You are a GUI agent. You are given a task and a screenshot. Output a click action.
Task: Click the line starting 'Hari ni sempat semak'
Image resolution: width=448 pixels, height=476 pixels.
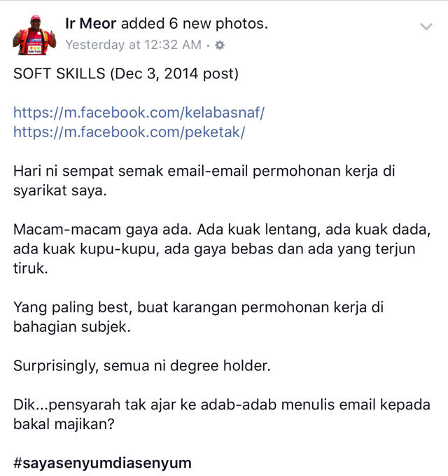[204, 171]
